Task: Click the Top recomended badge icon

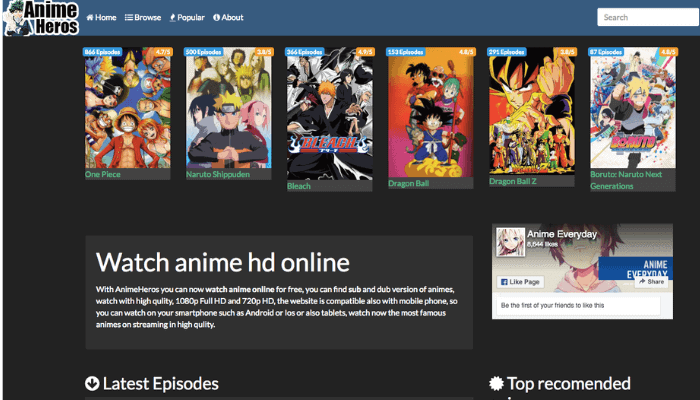Action: 496,383
